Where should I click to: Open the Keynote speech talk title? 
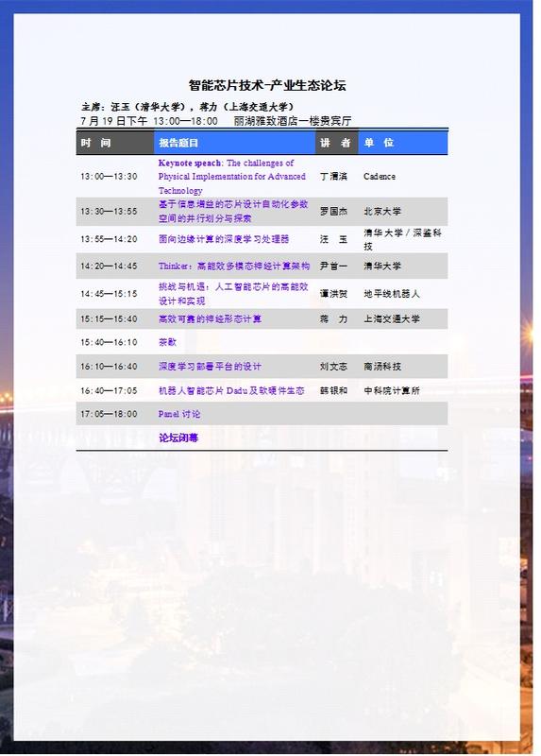click(231, 177)
